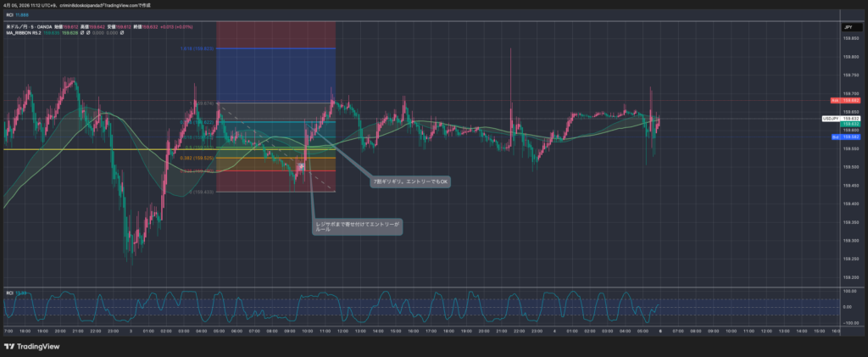Screen dimensions: 868x357
Task: Click the small marker icon below the Fibonacci zone
Action: point(300,167)
